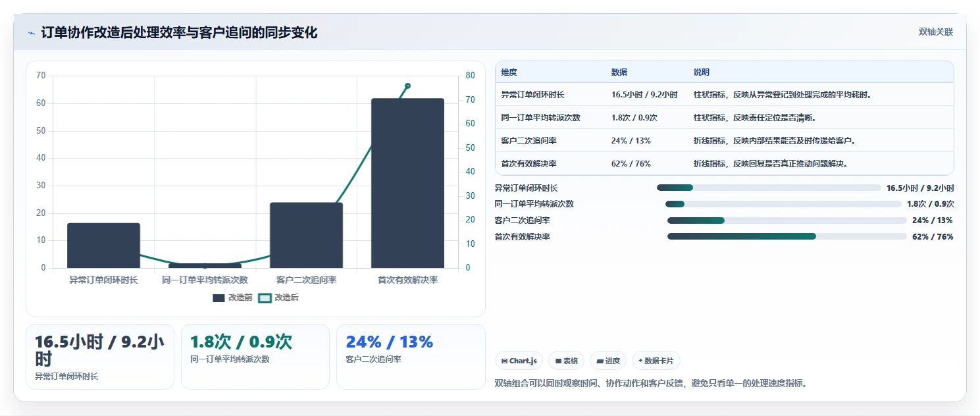Click the chart bar for 客户二次追问率
This screenshot has width=980, height=416.
306,235
